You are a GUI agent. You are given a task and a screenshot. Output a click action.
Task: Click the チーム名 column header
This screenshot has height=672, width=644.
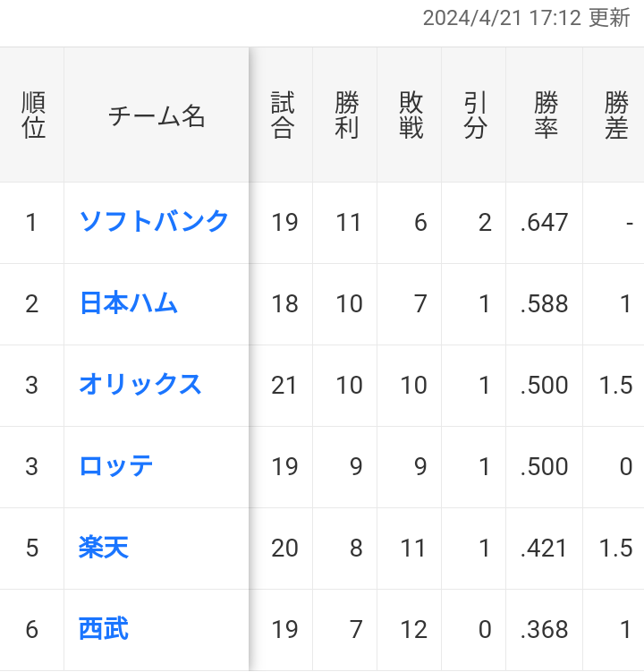click(157, 115)
